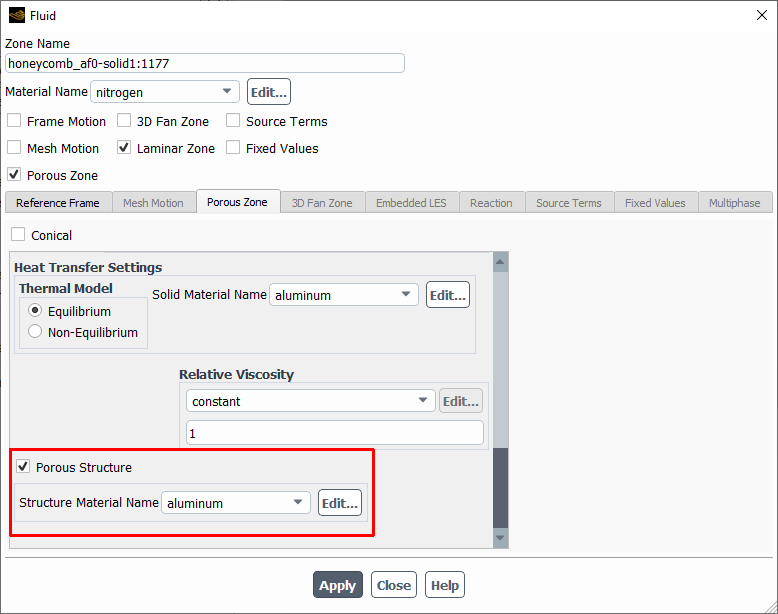The width and height of the screenshot is (778, 614).
Task: Select the Porous Zone tab
Action: coord(237,202)
